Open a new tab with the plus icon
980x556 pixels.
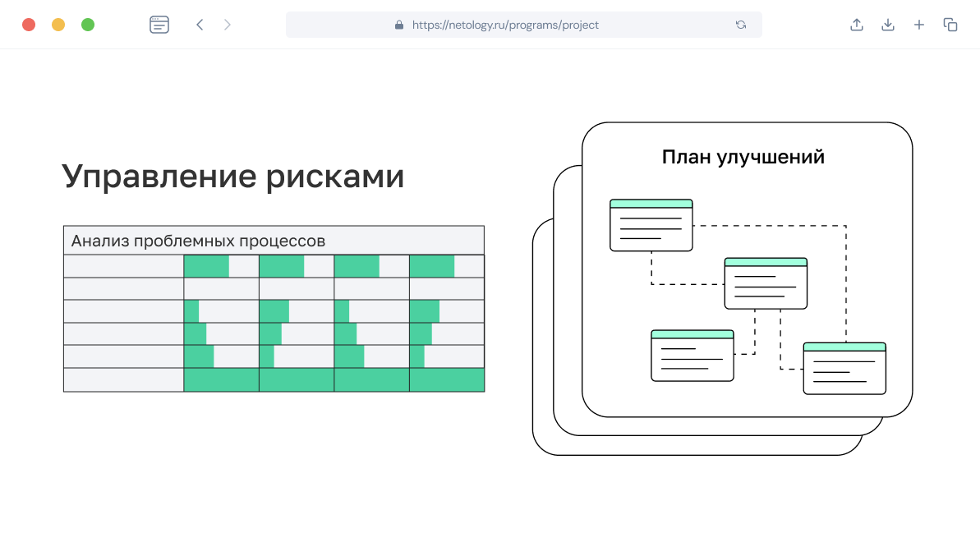[x=919, y=25]
